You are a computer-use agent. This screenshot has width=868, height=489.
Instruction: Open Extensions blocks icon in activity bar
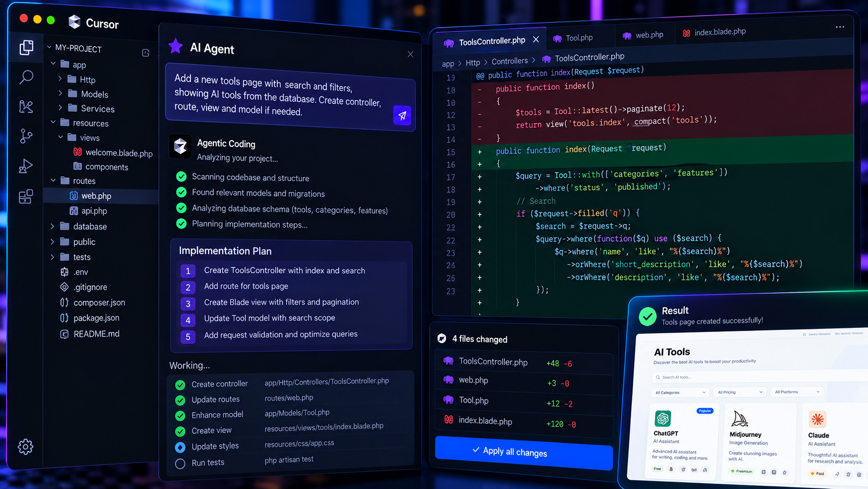(x=26, y=196)
